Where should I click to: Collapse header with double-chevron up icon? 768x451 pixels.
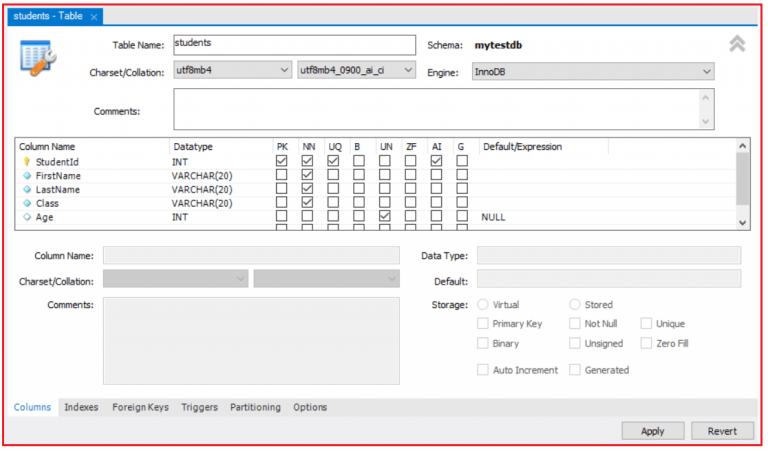tap(737, 45)
